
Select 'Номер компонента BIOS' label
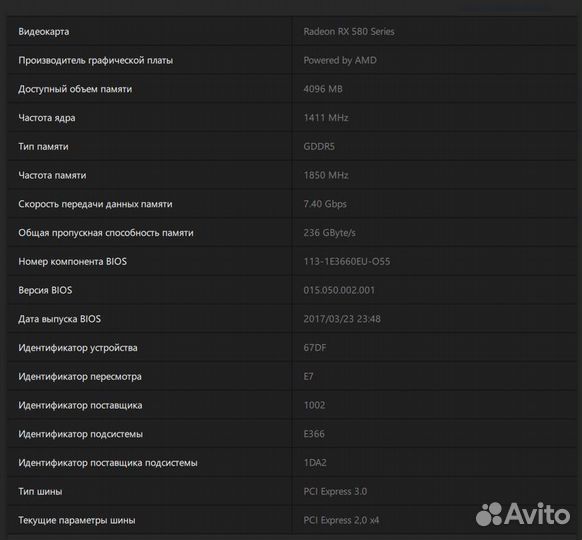(72, 262)
